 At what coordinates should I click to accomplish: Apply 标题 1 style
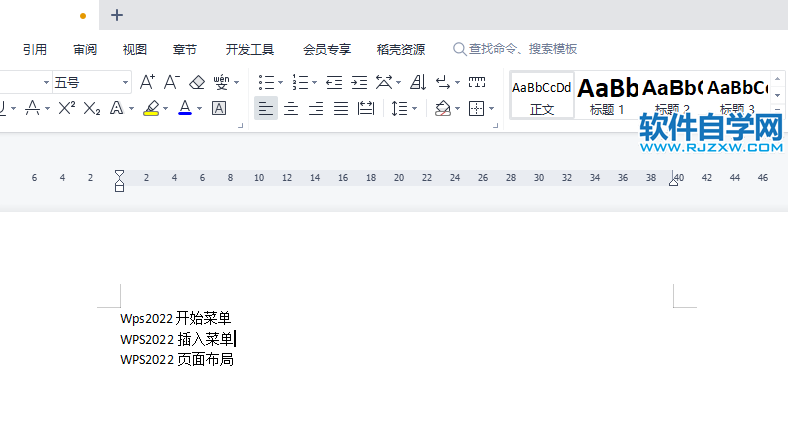[607, 95]
